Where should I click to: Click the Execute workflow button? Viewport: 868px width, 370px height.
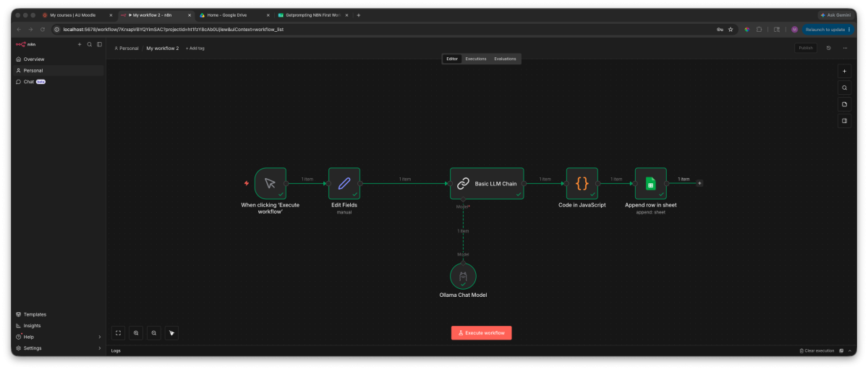point(482,333)
